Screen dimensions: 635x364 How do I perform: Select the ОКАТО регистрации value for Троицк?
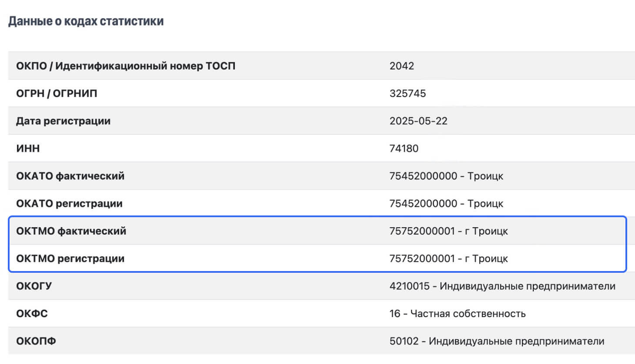[446, 203]
